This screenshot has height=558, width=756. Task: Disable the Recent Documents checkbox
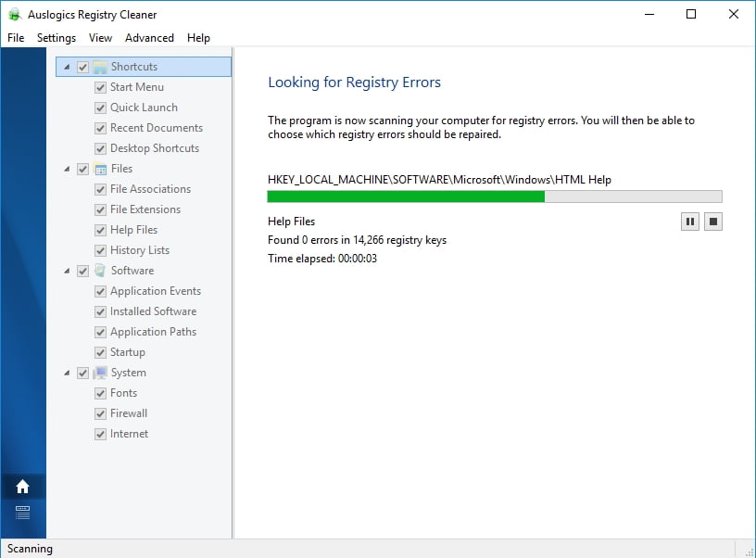100,128
